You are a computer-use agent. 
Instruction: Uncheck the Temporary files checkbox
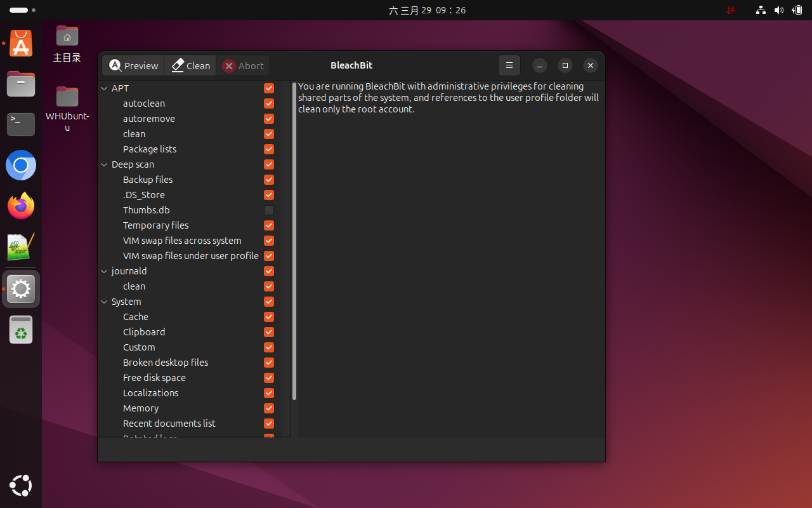click(269, 225)
